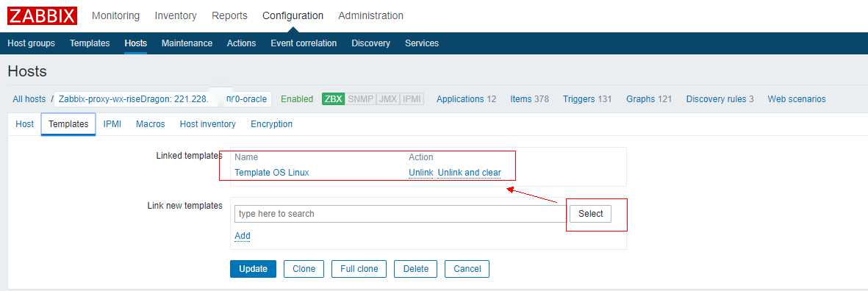Open Services submenu

point(422,43)
